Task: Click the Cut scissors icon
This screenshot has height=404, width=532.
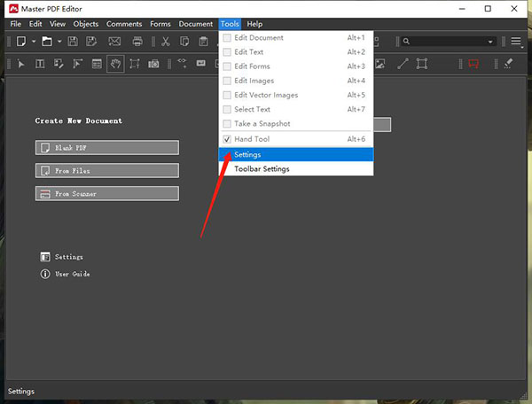Action: pos(165,42)
